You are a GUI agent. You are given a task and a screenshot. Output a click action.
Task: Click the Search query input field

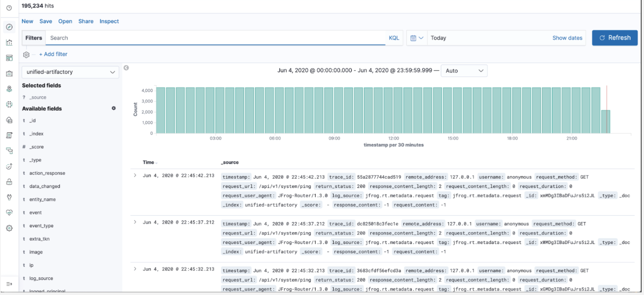(215, 38)
